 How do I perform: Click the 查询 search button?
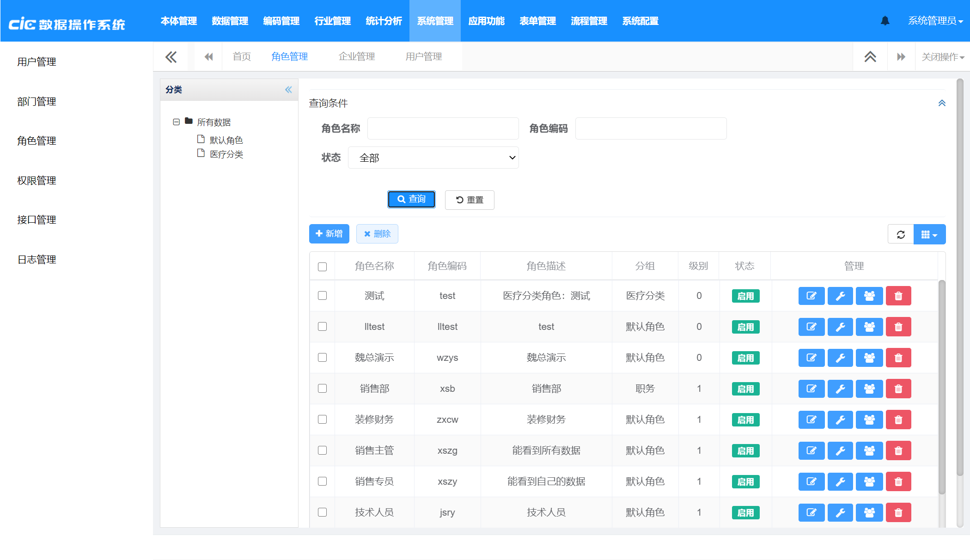tap(411, 199)
